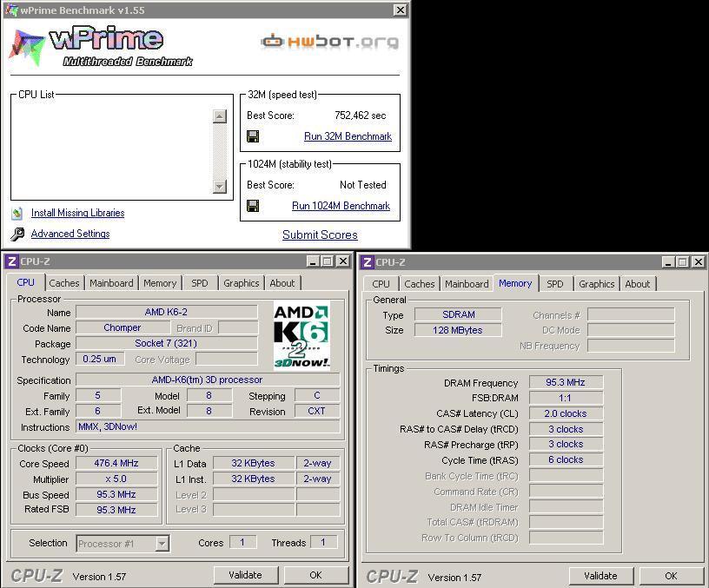
Task: Open Memory tab in left CPU-Z window
Action: pyautogui.click(x=160, y=283)
